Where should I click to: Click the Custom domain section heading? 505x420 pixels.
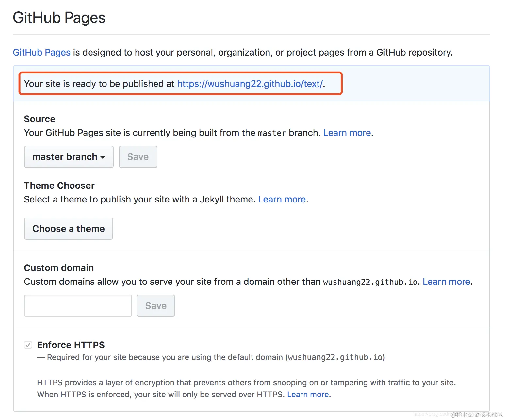(59, 268)
